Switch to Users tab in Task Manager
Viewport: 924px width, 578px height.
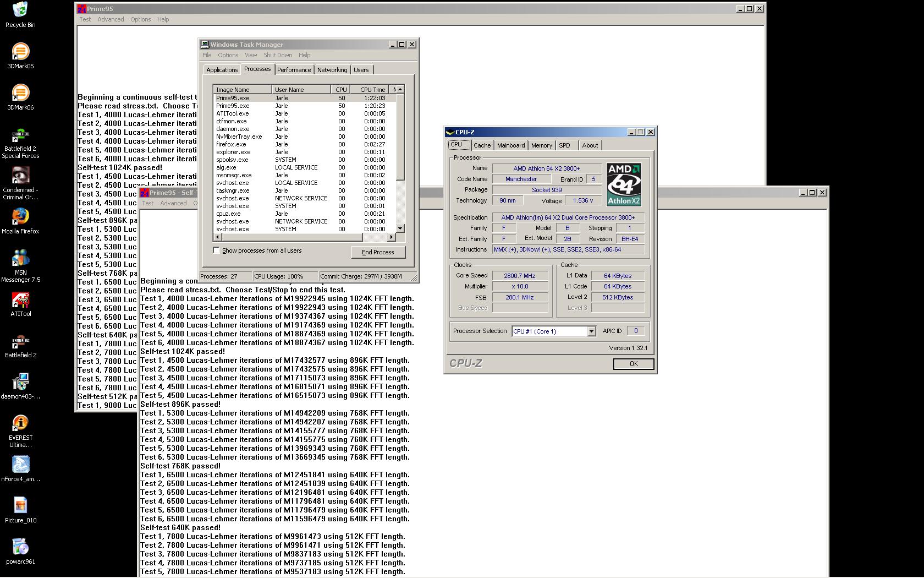[361, 70]
